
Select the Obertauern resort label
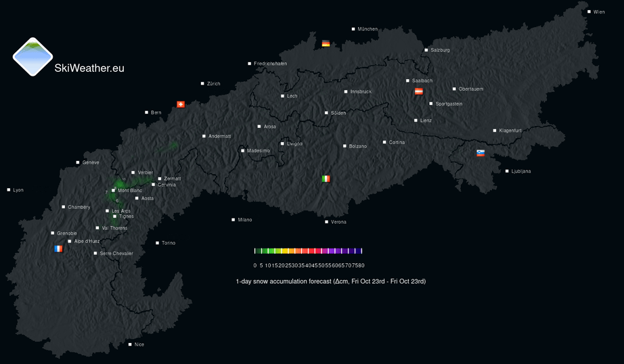point(471,89)
